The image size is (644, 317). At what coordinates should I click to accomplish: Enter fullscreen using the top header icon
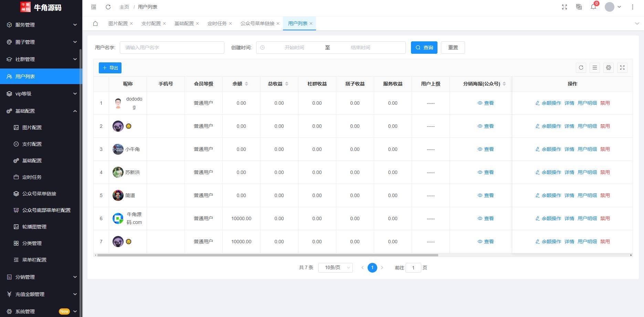(564, 7)
